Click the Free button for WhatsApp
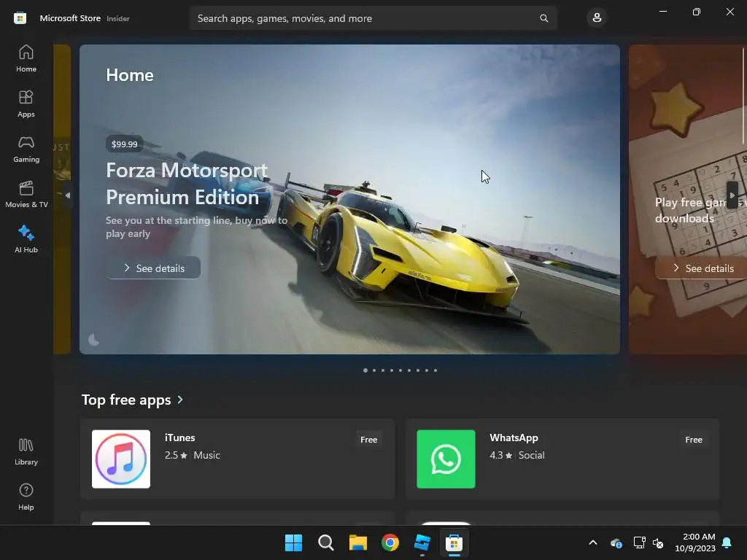The width and height of the screenshot is (747, 560). tap(694, 440)
